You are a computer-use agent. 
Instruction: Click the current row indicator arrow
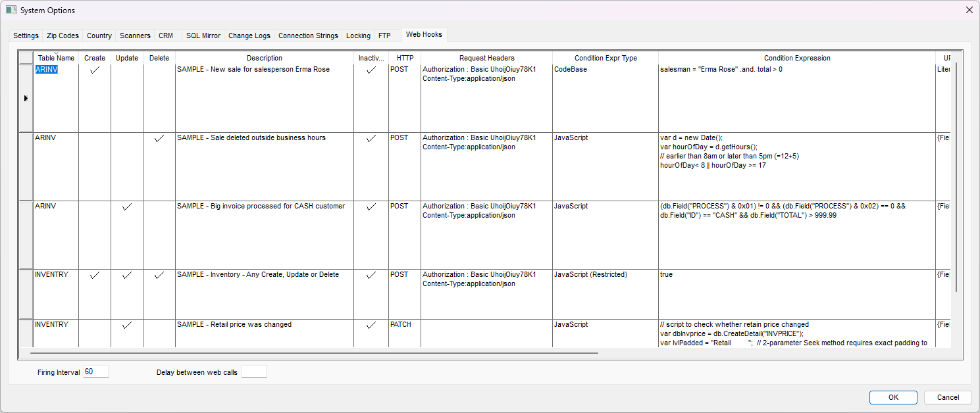[x=26, y=99]
